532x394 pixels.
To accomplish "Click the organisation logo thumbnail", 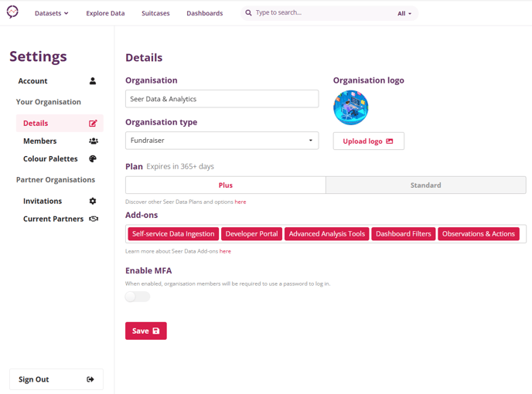I will pos(351,107).
